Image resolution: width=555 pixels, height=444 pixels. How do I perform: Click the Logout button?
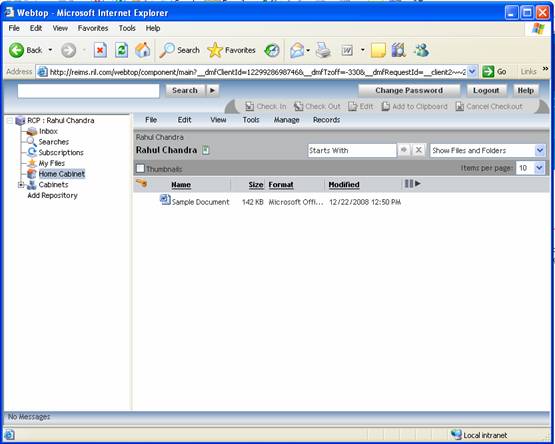(486, 90)
